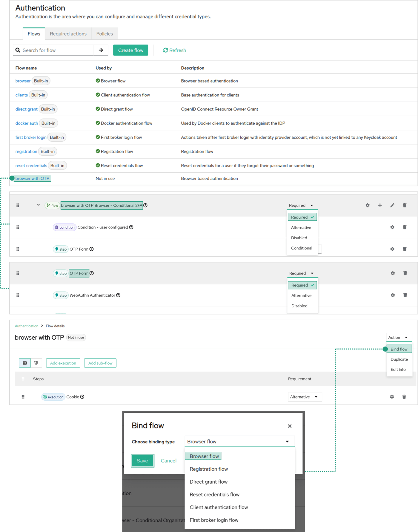
Task: Open the Action dropdown menu
Action: [x=399, y=337]
